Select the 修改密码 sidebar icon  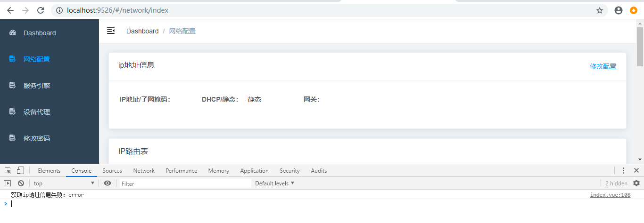13,138
